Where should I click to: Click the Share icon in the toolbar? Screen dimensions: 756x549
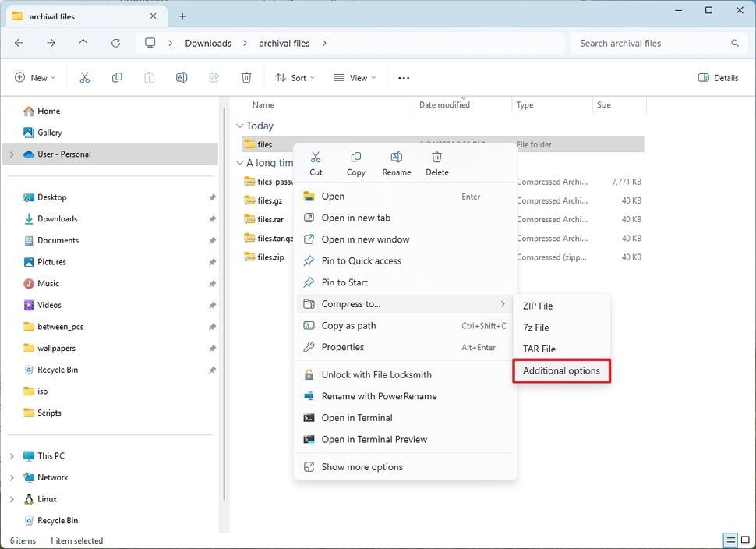click(x=214, y=77)
